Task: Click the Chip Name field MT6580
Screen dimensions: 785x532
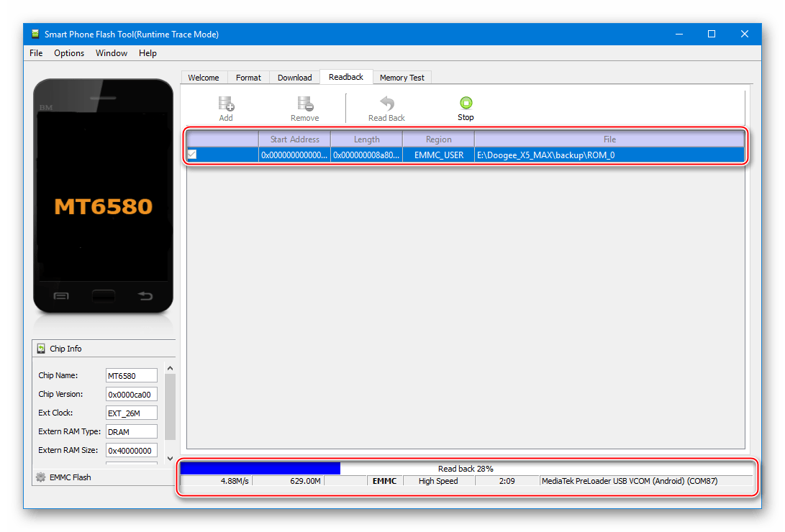Action: click(x=132, y=375)
